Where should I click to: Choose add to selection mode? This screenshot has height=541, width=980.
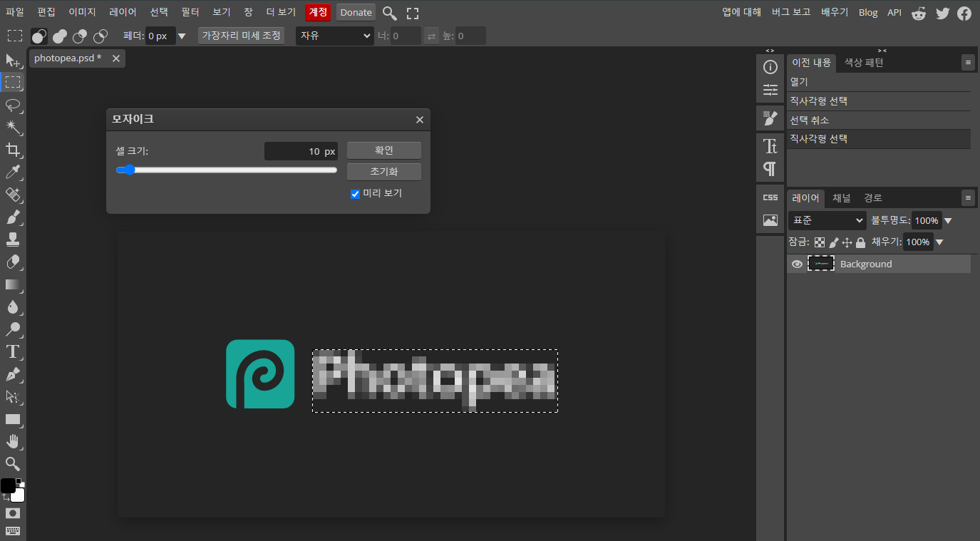[x=60, y=36]
